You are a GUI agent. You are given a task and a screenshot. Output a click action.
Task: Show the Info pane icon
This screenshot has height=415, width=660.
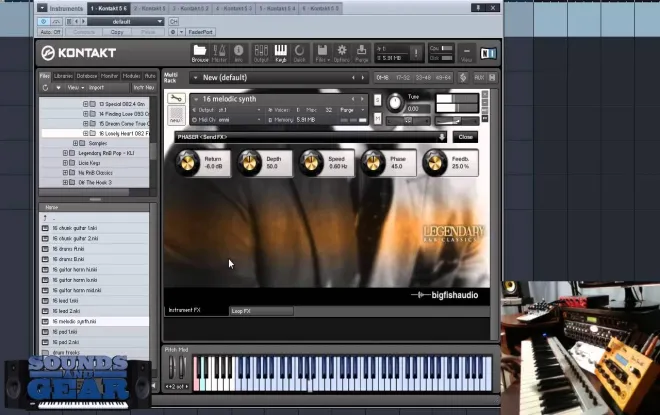pos(238,53)
